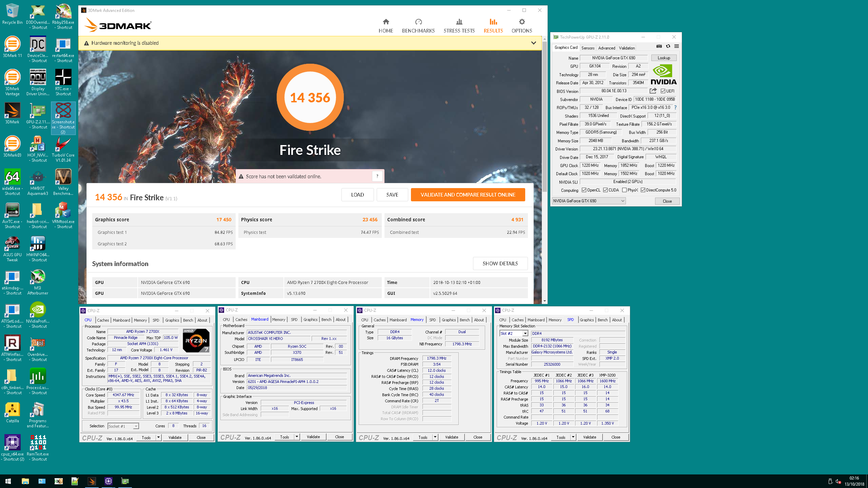Screen dimensions: 868x488
Task: Toggle OpenCL checkbox in GPU-Z
Action: pyautogui.click(x=584, y=190)
